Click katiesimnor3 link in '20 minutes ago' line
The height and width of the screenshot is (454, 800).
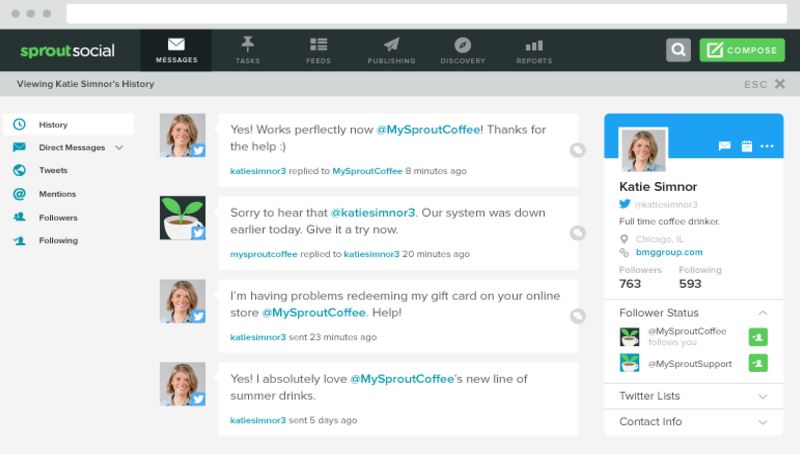point(371,254)
